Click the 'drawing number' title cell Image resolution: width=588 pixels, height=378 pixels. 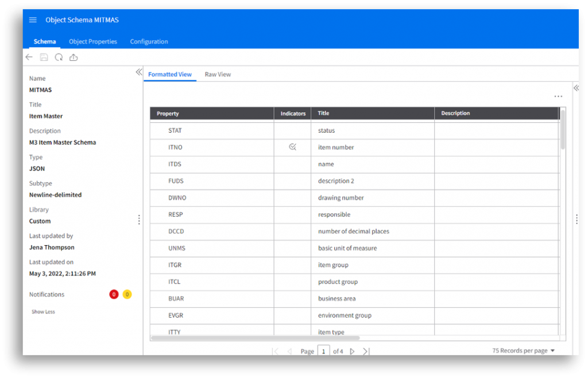[373, 198]
